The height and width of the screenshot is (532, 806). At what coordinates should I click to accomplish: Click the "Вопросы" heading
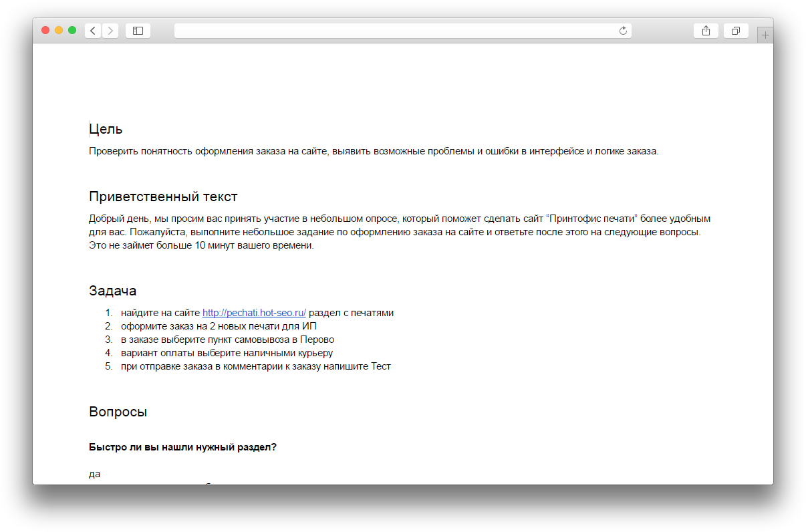(118, 412)
